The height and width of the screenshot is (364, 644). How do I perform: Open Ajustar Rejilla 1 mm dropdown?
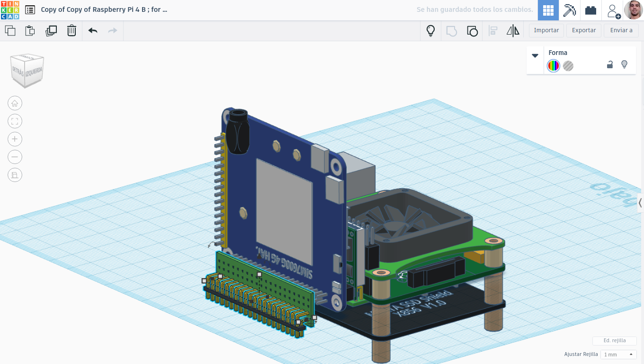pos(618,355)
